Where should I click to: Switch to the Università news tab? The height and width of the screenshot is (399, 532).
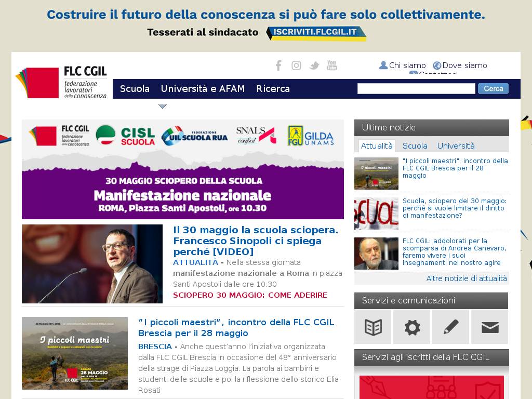pos(456,146)
